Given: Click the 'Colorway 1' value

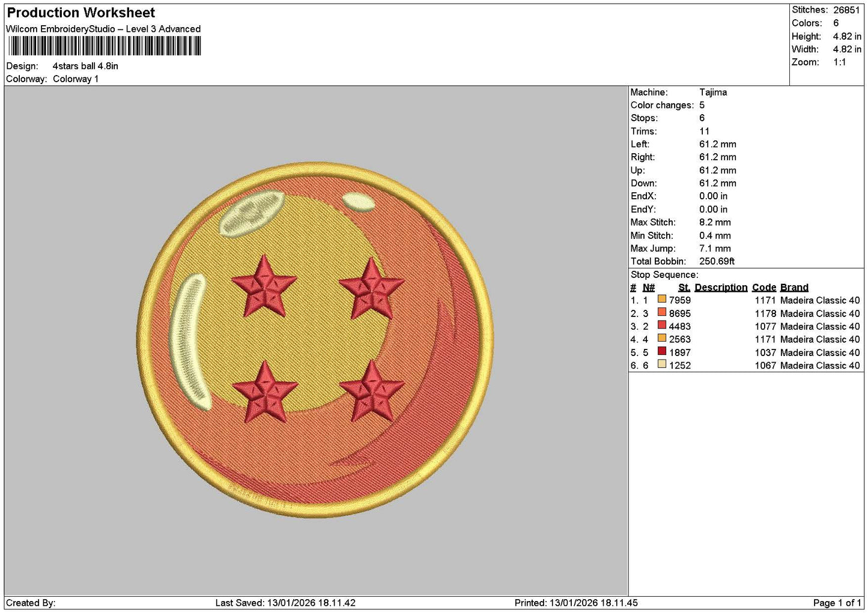Looking at the screenshot, I should [76, 79].
